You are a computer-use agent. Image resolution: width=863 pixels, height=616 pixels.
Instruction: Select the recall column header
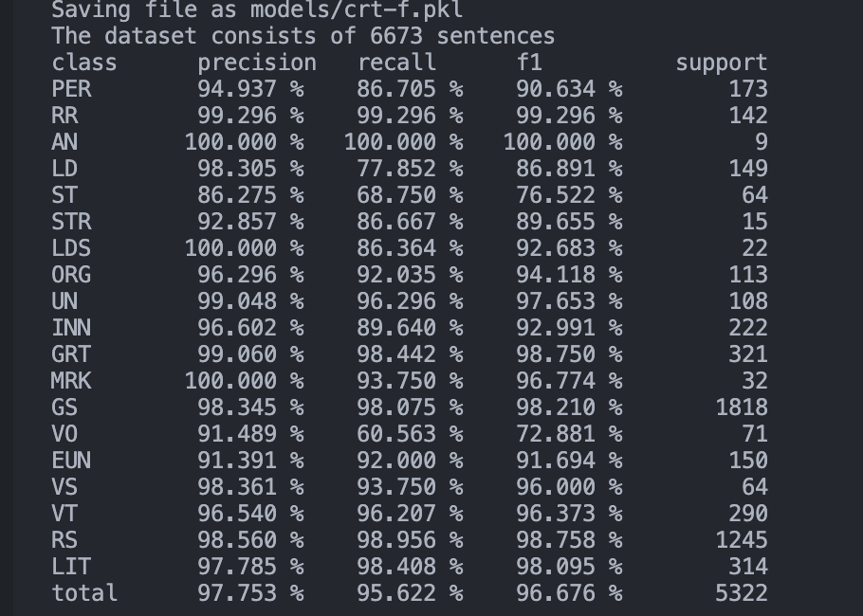coord(396,63)
